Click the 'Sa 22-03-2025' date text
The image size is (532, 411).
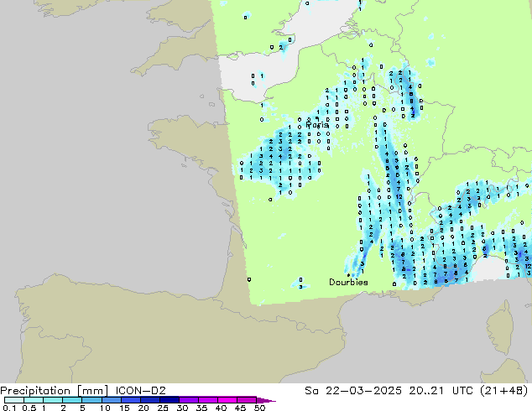[353, 391]
